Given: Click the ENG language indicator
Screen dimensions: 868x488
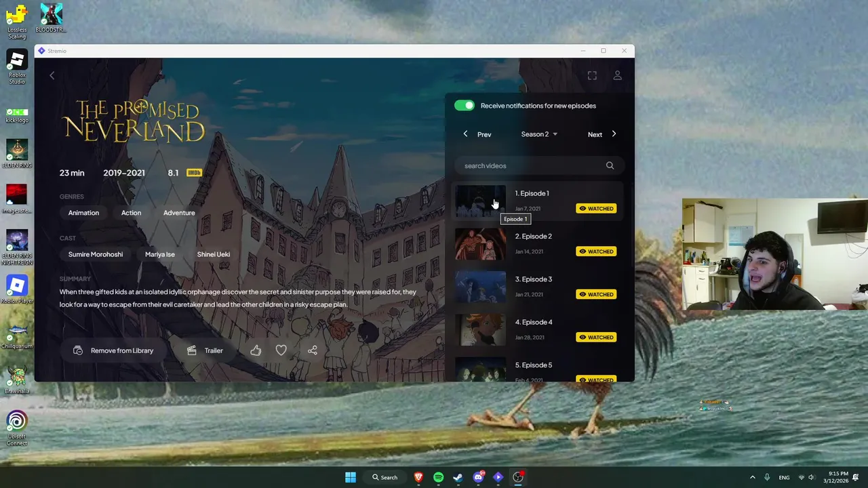Looking at the screenshot, I should [x=784, y=477].
